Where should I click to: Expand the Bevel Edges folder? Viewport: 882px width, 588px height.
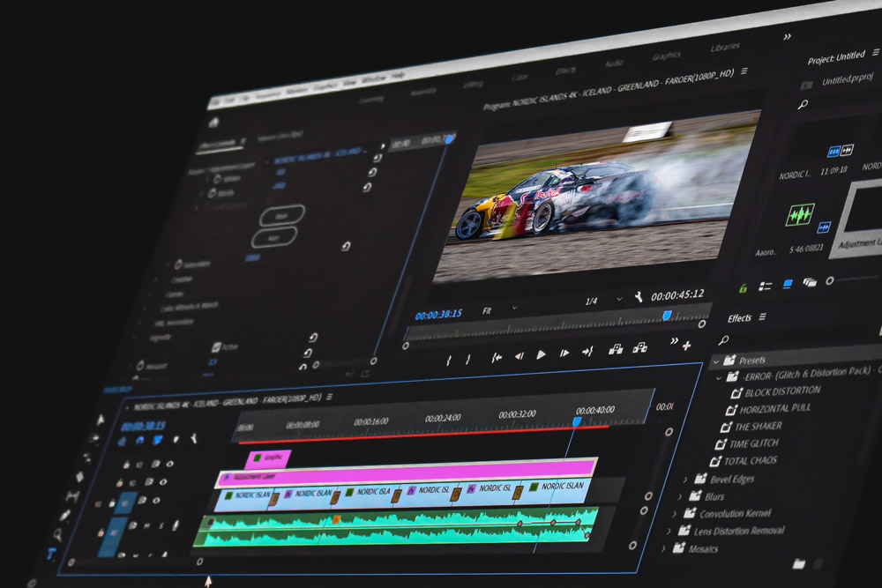click(685, 480)
